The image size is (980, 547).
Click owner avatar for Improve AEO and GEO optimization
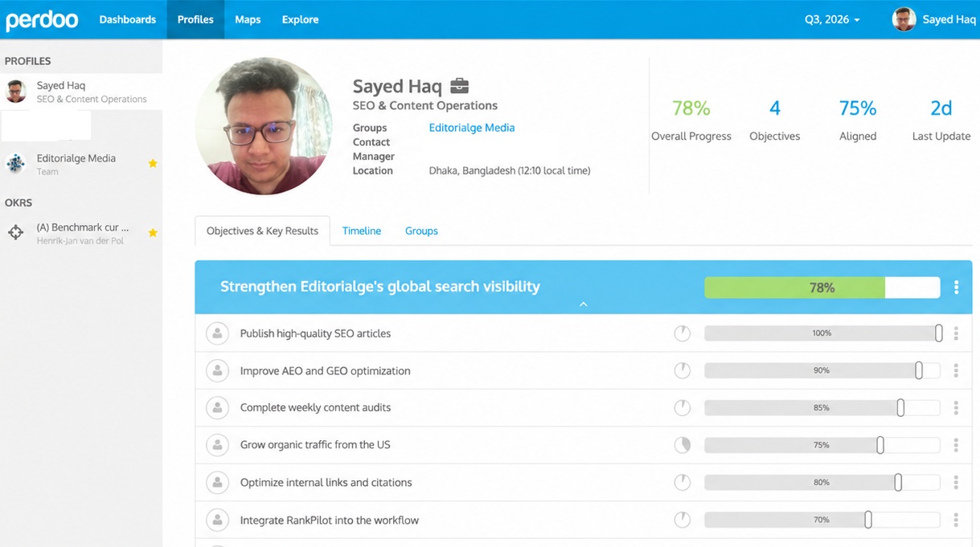point(217,370)
